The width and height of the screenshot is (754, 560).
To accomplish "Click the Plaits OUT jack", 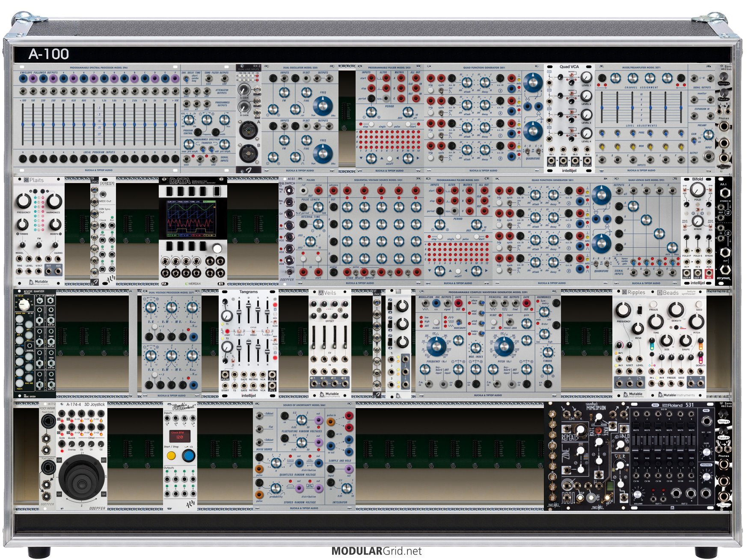I will tap(48, 271).
